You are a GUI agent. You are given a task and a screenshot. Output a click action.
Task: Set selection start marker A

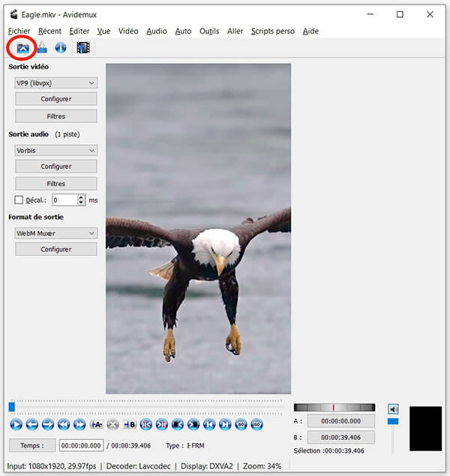[x=97, y=424]
